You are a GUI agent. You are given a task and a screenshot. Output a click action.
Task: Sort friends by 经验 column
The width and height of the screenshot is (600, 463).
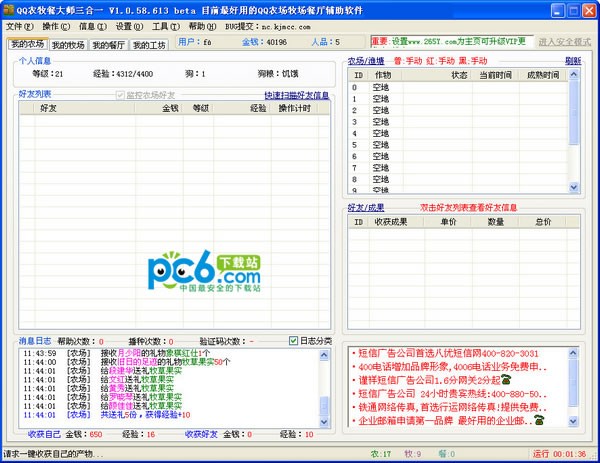pyautogui.click(x=242, y=108)
